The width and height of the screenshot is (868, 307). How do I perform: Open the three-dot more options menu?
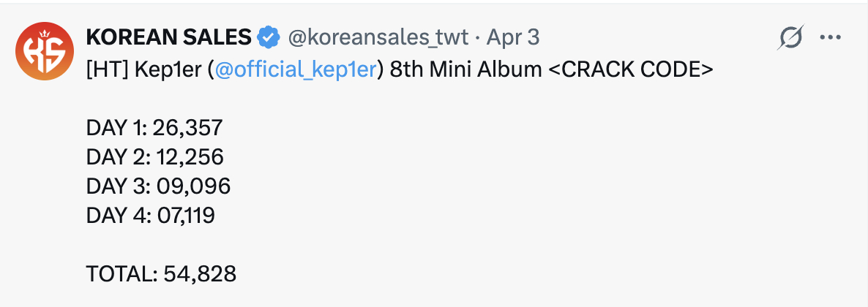pos(831,37)
